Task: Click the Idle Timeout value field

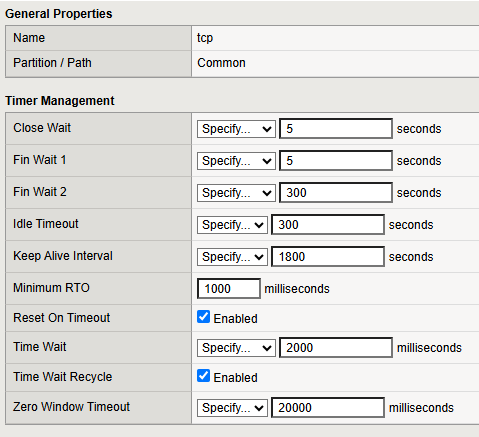Action: (328, 225)
